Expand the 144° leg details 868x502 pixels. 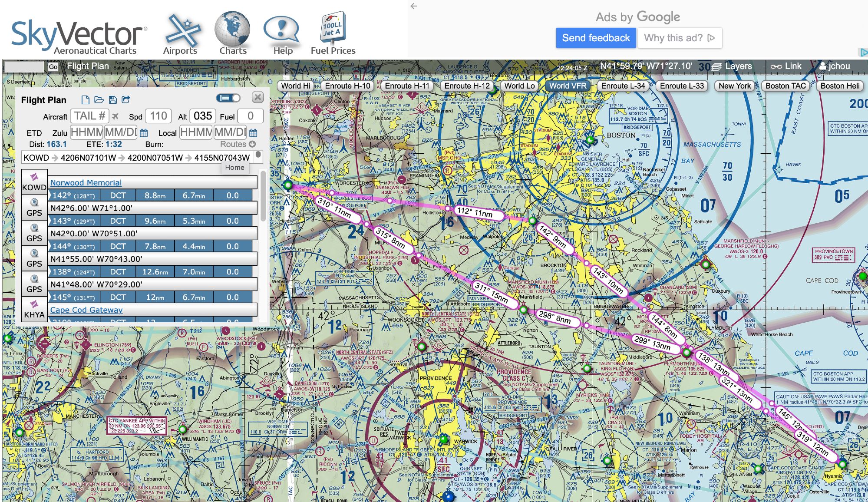click(150, 246)
